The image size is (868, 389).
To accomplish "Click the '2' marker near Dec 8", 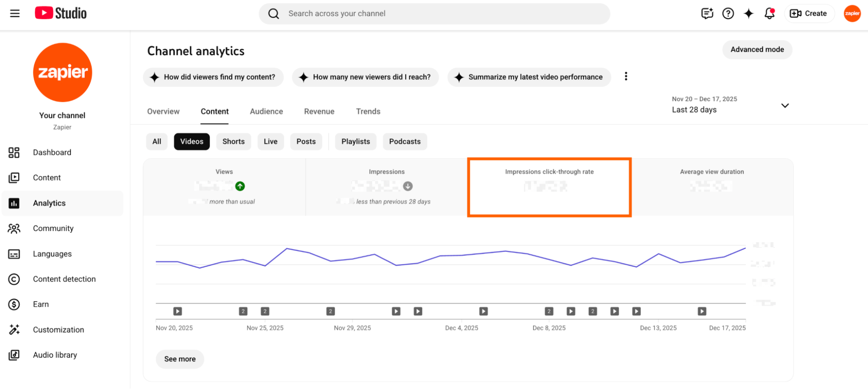I will [549, 311].
